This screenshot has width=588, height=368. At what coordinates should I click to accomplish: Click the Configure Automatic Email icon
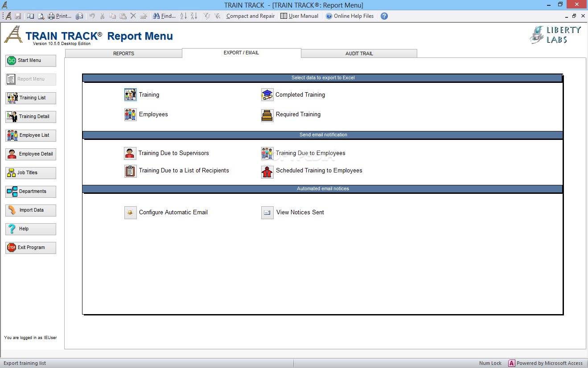130,213
